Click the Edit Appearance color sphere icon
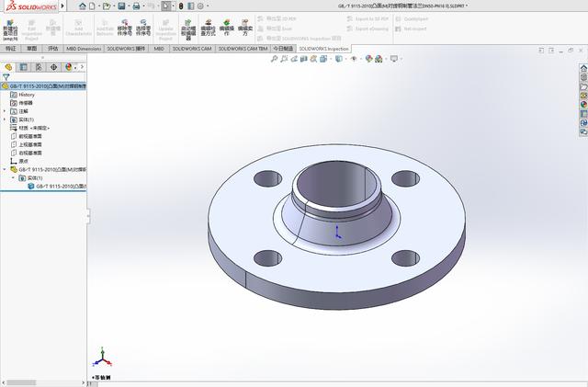The width and height of the screenshot is (588, 387). pos(368,59)
